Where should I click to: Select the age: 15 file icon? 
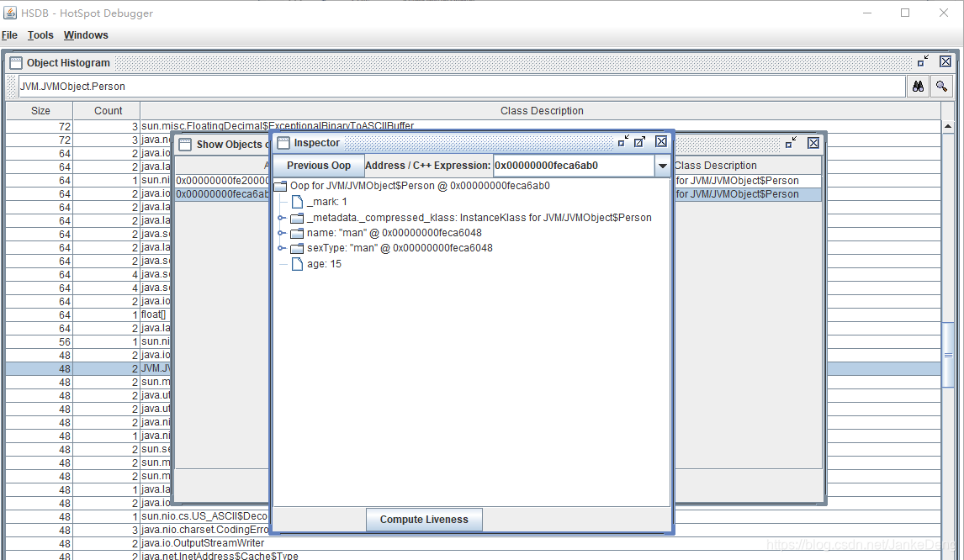pos(297,264)
